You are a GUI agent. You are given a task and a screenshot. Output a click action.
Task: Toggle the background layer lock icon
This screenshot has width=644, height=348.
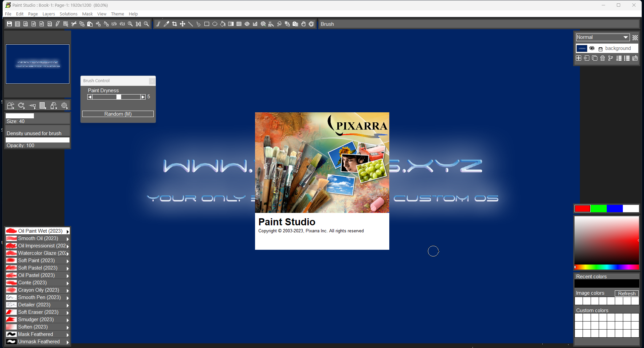[600, 49]
